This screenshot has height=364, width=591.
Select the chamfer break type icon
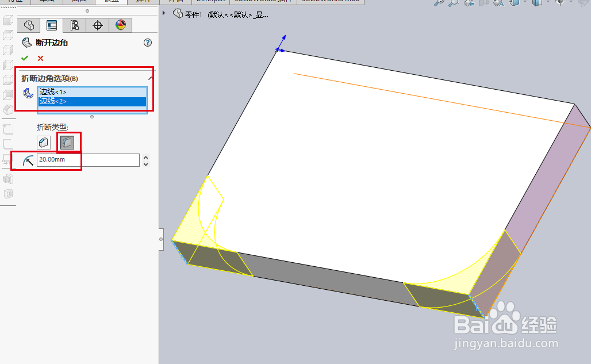click(x=43, y=141)
